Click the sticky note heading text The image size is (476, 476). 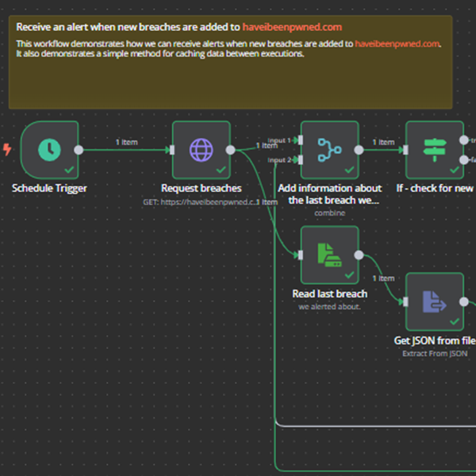tap(179, 27)
